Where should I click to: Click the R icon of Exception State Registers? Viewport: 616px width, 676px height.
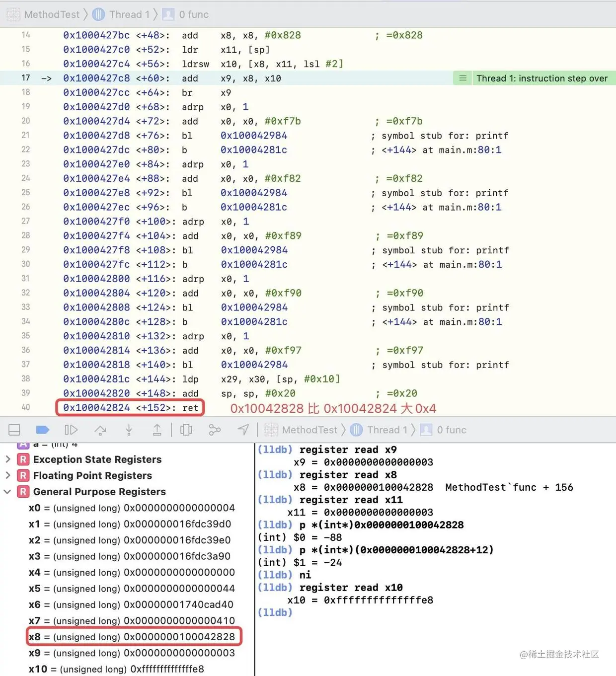[x=23, y=459]
